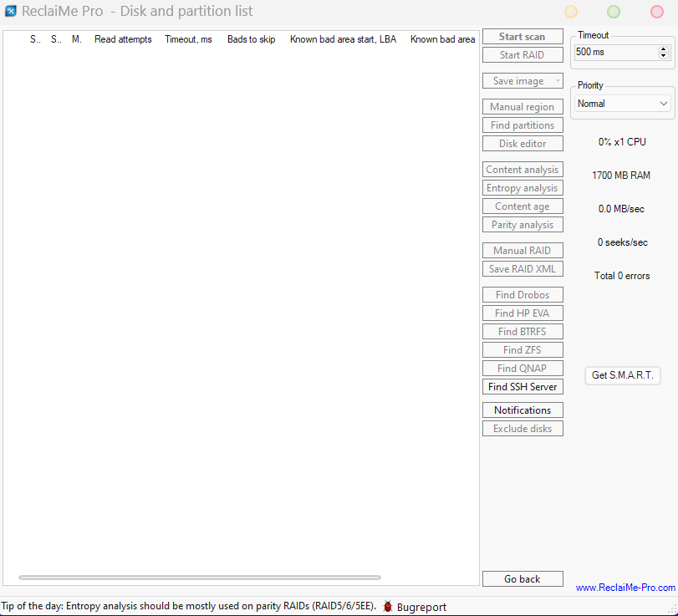Open Notifications settings

click(x=523, y=410)
